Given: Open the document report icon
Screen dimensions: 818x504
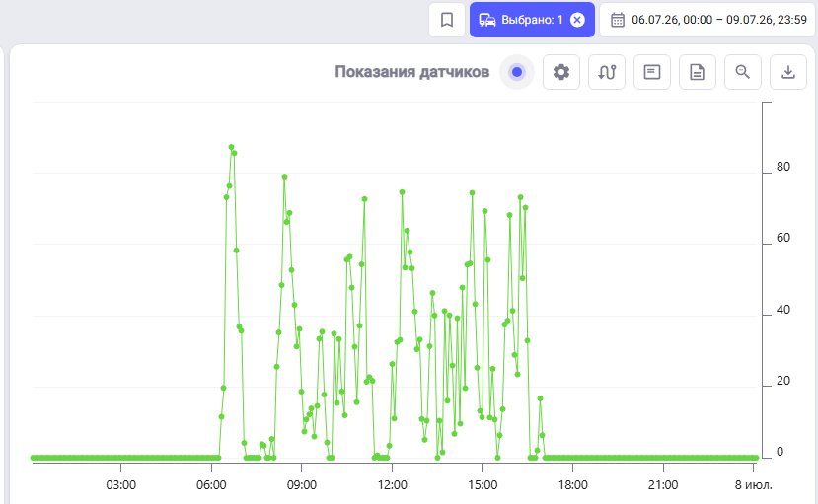Looking at the screenshot, I should point(698,72).
